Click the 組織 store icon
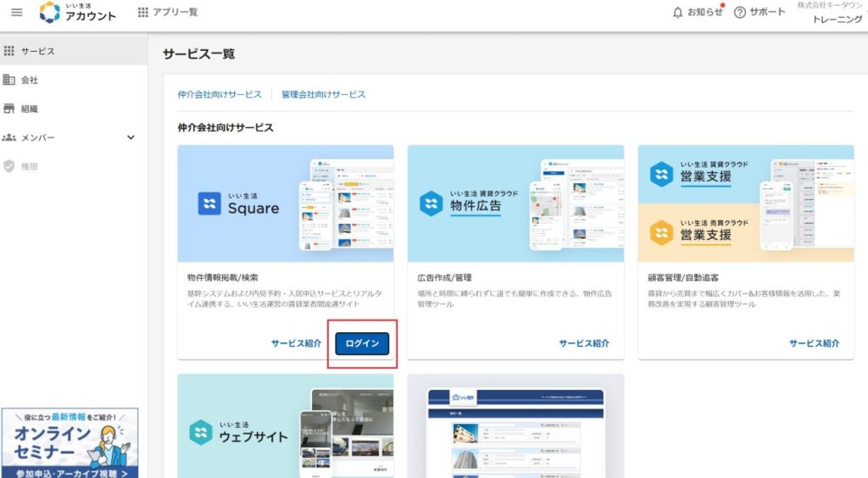The image size is (868, 478). (10, 108)
